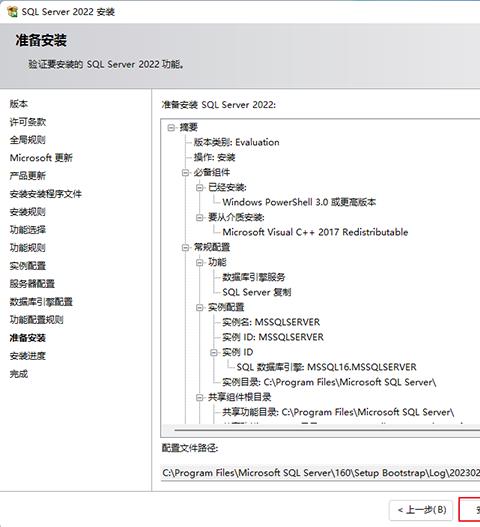Select the 功能配置规则 step in sidebar
This screenshot has width=480, height=527.
(x=37, y=320)
